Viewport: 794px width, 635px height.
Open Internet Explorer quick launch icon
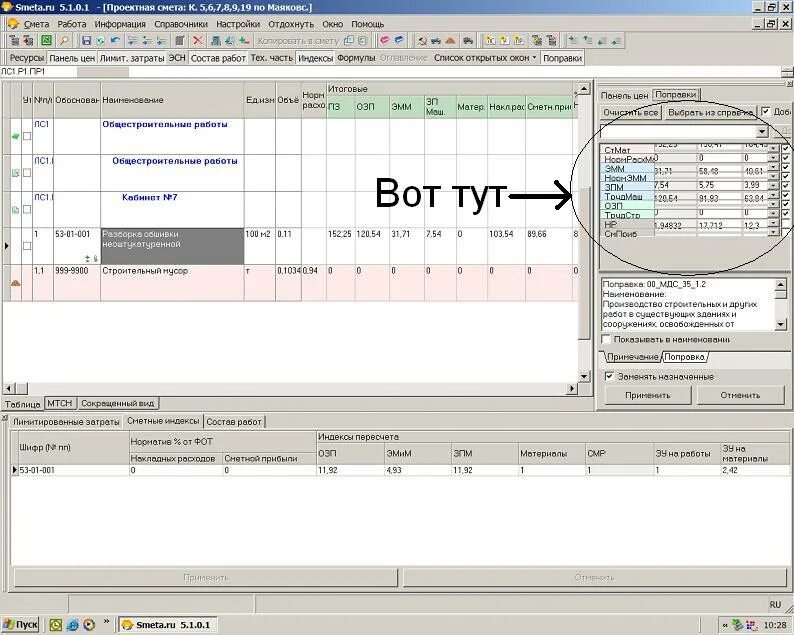[x=72, y=625]
